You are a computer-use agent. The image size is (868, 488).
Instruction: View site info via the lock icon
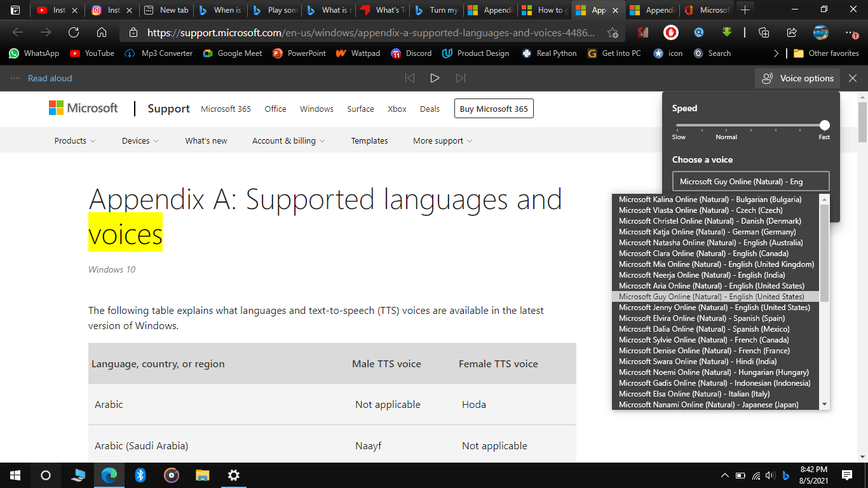click(x=133, y=32)
